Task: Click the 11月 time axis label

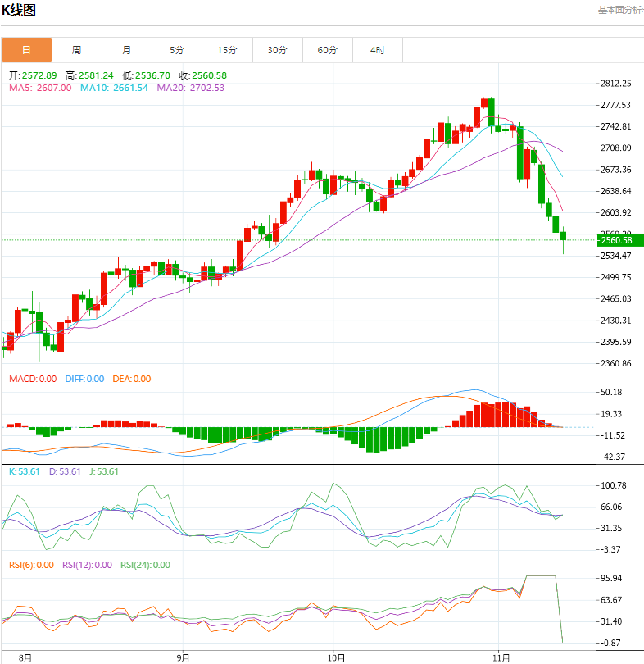Action: coord(501,658)
